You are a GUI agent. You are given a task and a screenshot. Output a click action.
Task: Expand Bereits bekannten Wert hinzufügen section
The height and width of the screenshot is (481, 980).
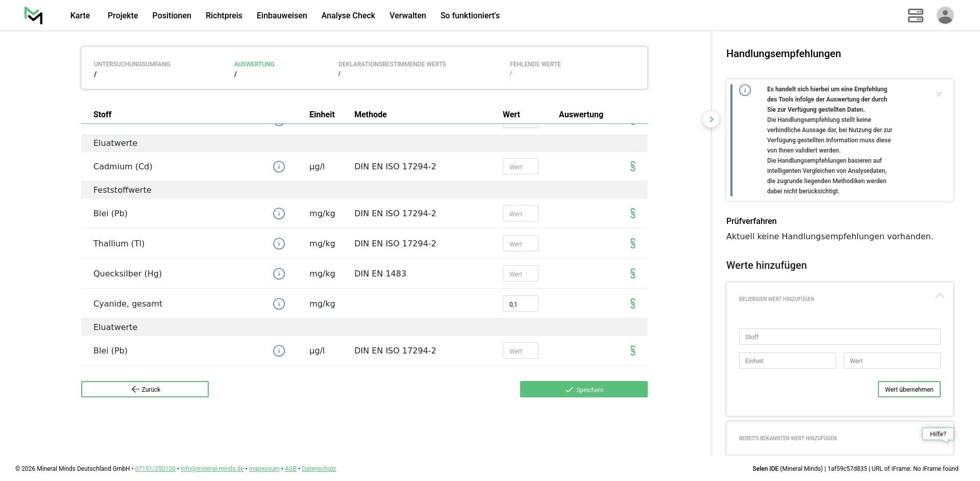788,438
